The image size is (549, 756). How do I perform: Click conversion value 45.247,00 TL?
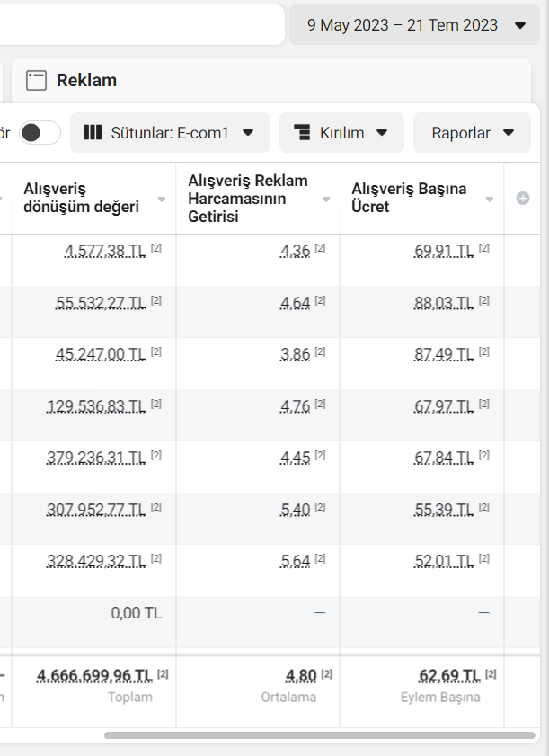pyautogui.click(x=101, y=354)
